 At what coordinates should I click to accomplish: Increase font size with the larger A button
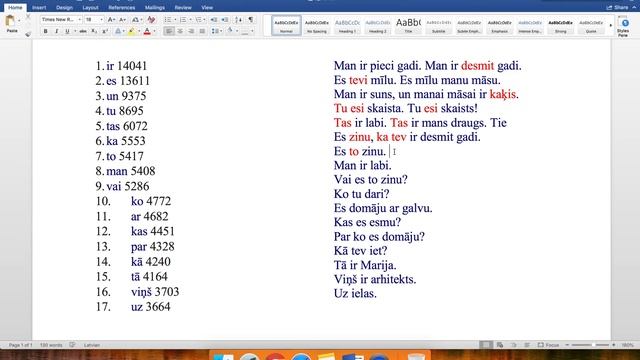pyautogui.click(x=111, y=20)
